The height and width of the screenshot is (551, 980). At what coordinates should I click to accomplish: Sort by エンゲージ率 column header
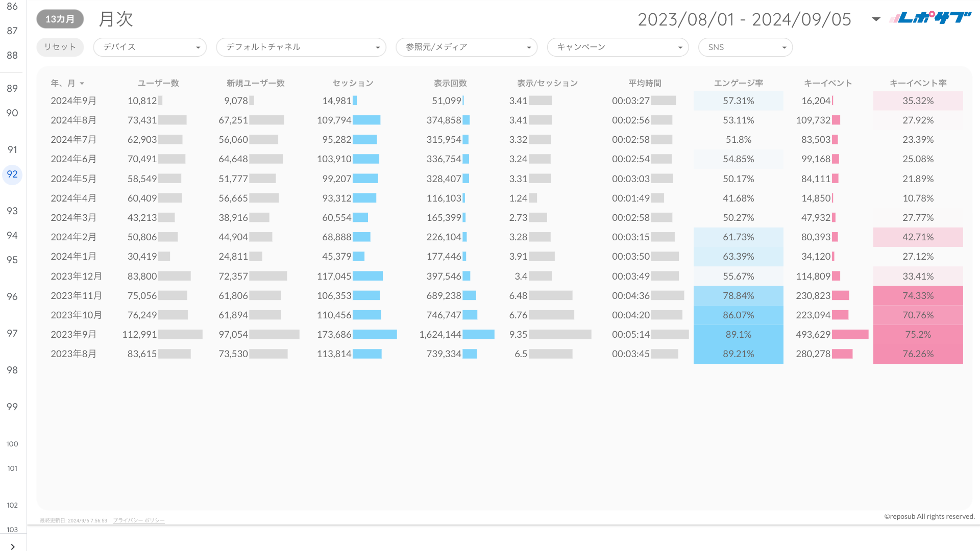point(738,83)
